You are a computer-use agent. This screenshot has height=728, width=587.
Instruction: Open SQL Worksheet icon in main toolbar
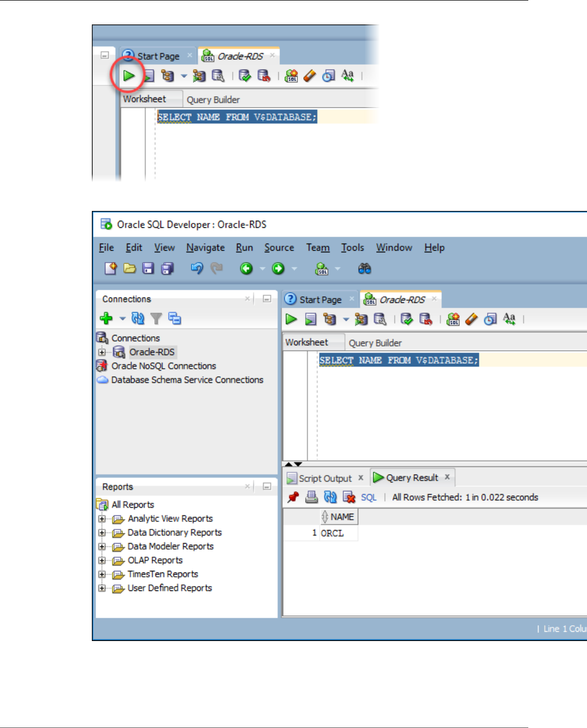[x=322, y=268]
